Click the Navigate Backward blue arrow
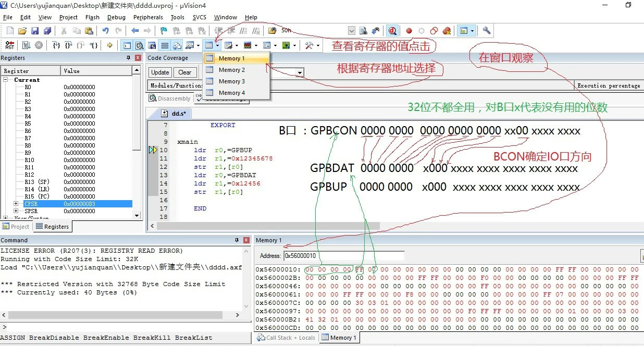This screenshot has height=346, width=644. point(135,31)
